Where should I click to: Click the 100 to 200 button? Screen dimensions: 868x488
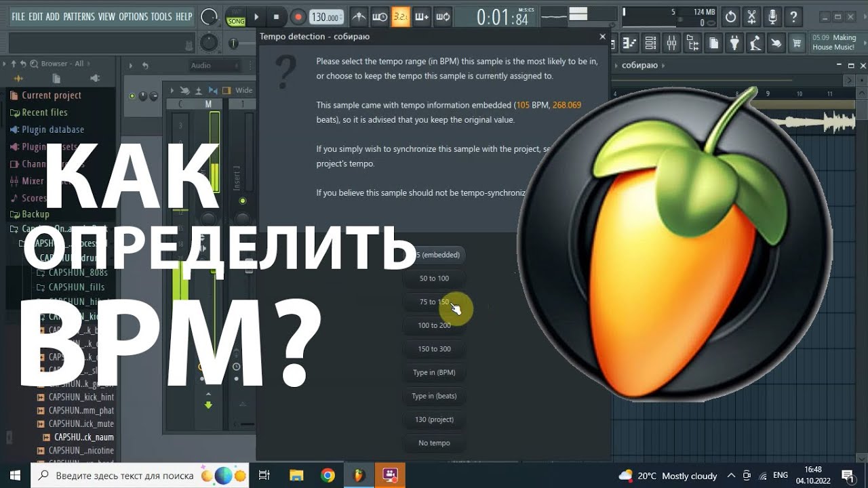point(434,325)
